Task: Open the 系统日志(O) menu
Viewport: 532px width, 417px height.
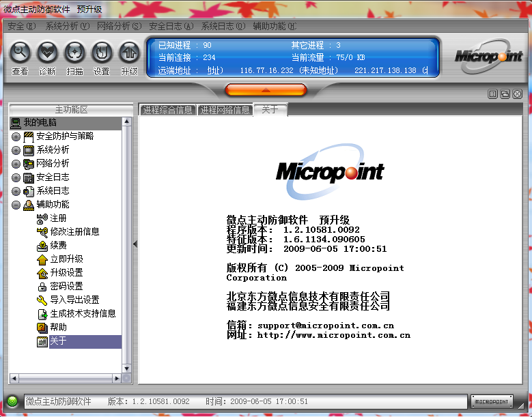Action: click(223, 26)
